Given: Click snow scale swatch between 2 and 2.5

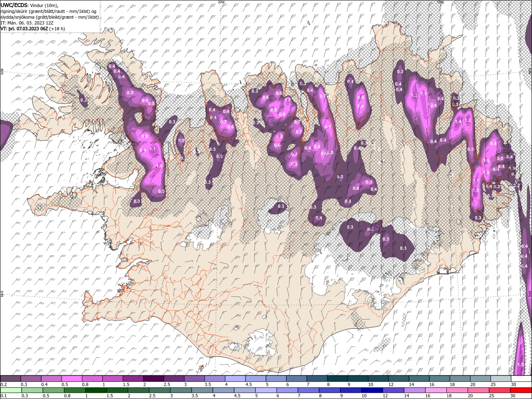Looking at the screenshot, I should point(153,379).
